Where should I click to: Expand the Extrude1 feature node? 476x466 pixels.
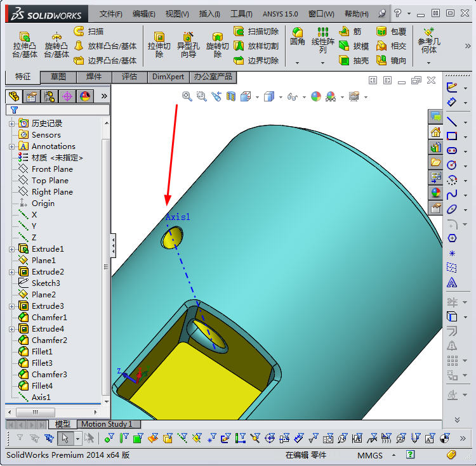tap(11, 249)
